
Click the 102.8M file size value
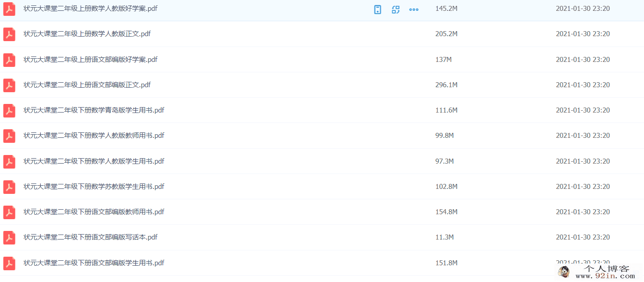pos(446,186)
